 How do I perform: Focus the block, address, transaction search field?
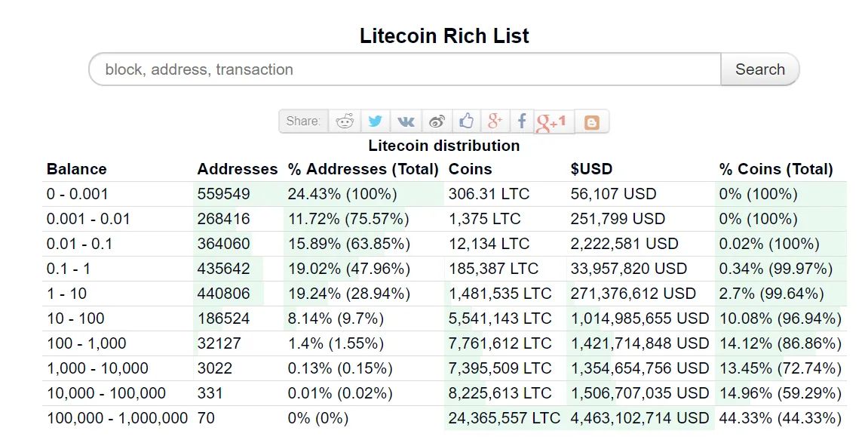405,69
